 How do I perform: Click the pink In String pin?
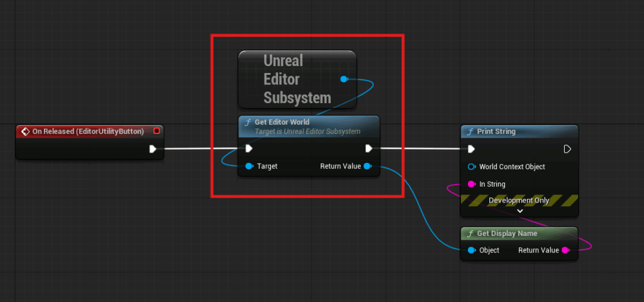[x=471, y=184]
